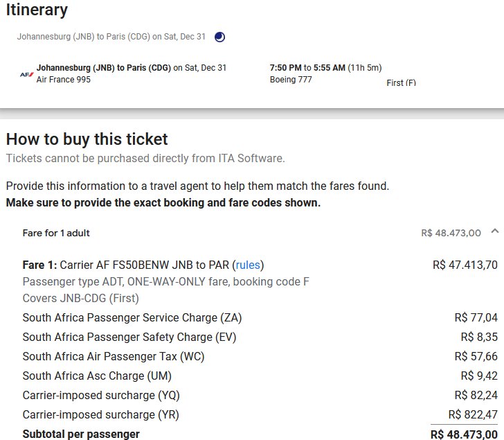Click the R$ 57,66 amount
Viewport: 504px width, 440px height.
click(x=476, y=356)
